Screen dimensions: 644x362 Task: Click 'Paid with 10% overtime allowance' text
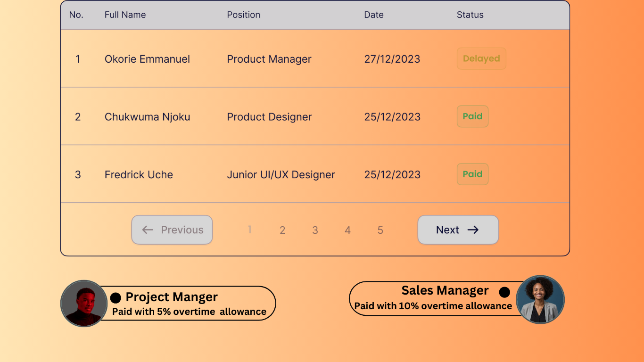[433, 306]
